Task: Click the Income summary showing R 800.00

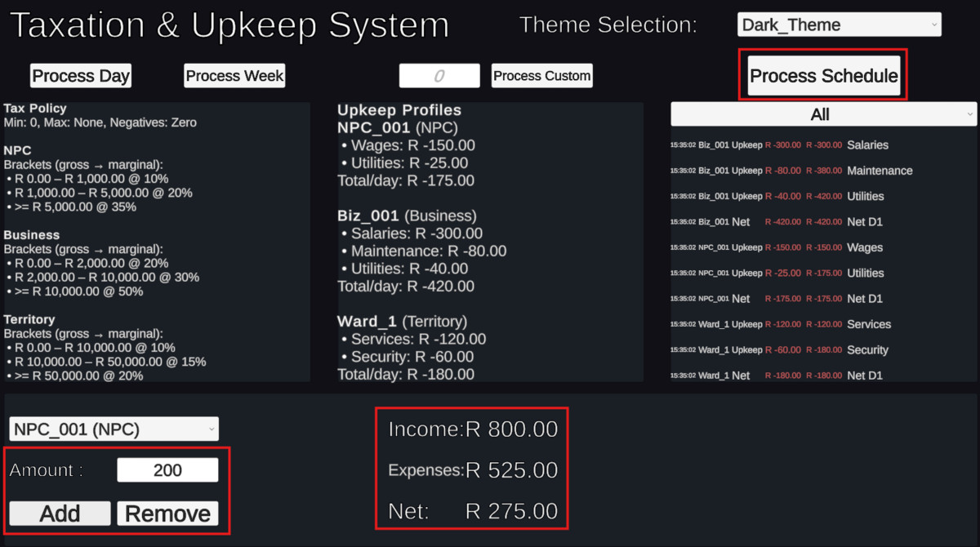Action: click(472, 428)
